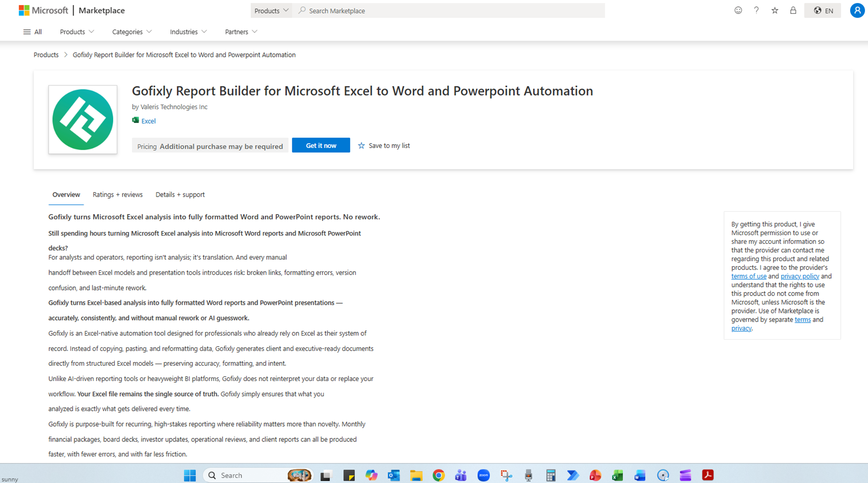868x483 pixels.
Task: Expand the Partners navigation dropdown
Action: 241,32
